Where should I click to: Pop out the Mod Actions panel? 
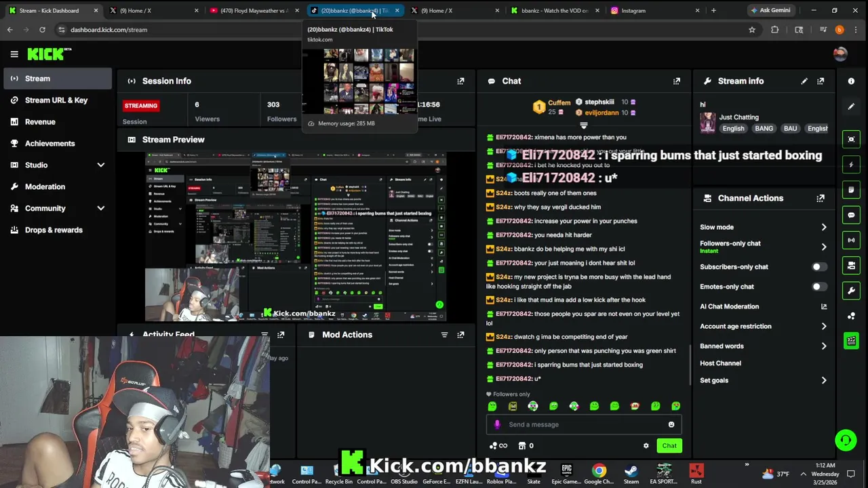pos(460,334)
